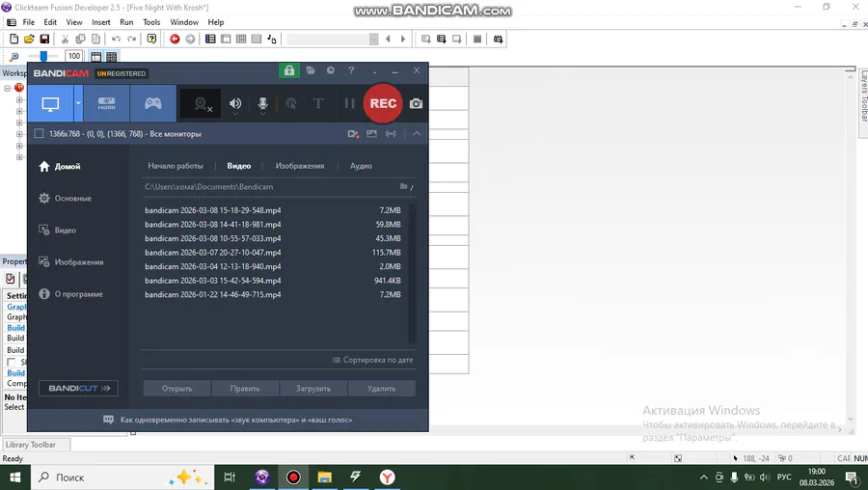Open scheduled recording clock icon
868x490 pixels.
[x=331, y=70]
